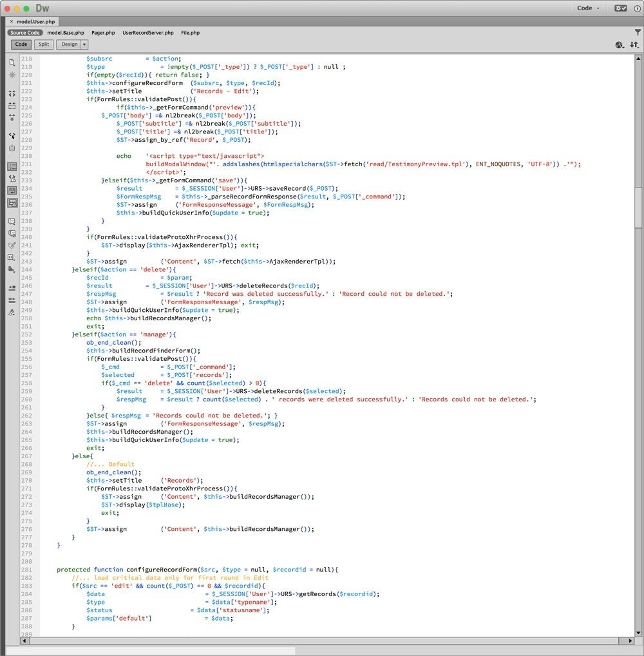Switch to Code view
Image resolution: width=644 pixels, height=656 pixels.
point(21,44)
